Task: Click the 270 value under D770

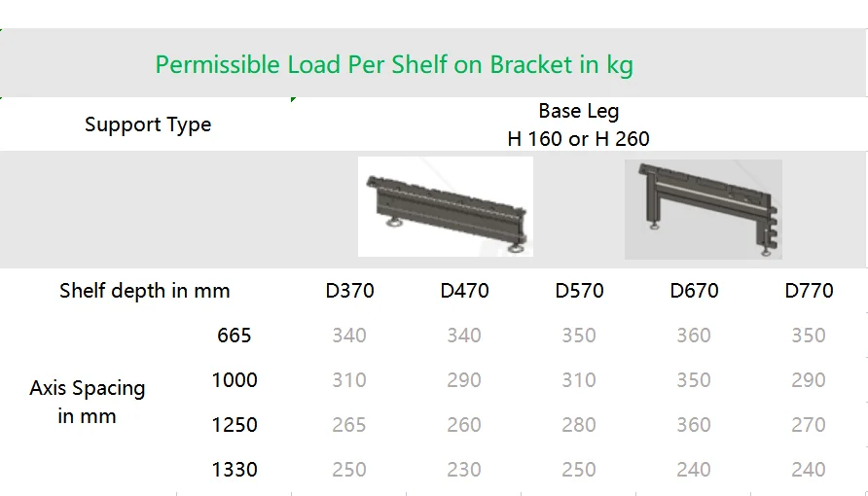Action: [x=809, y=425]
